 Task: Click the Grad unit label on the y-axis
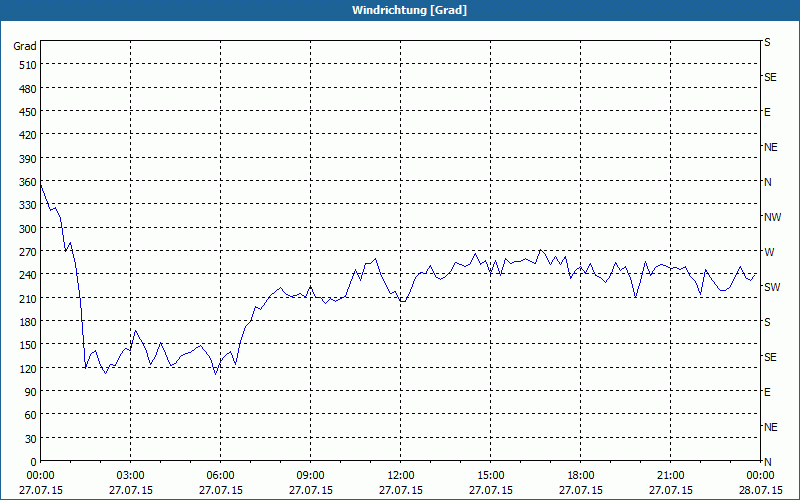pyautogui.click(x=24, y=46)
